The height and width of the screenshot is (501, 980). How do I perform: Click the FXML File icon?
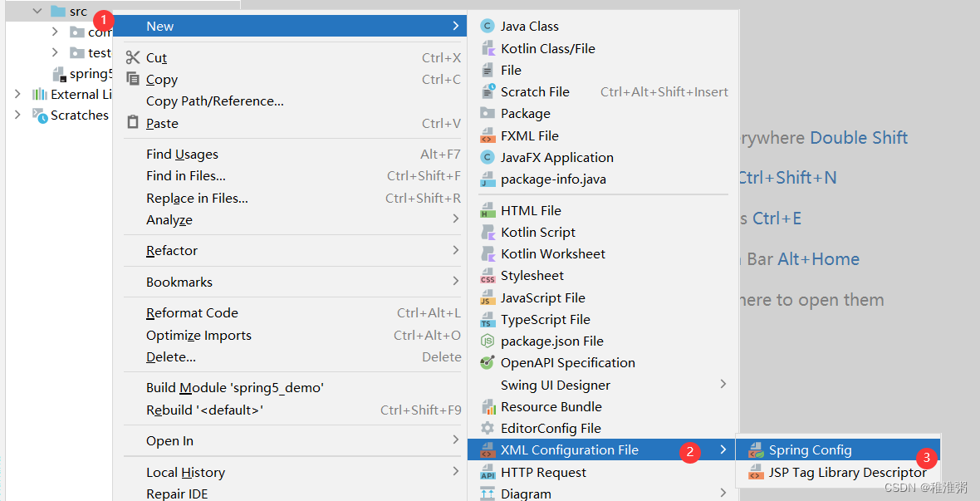tap(488, 135)
